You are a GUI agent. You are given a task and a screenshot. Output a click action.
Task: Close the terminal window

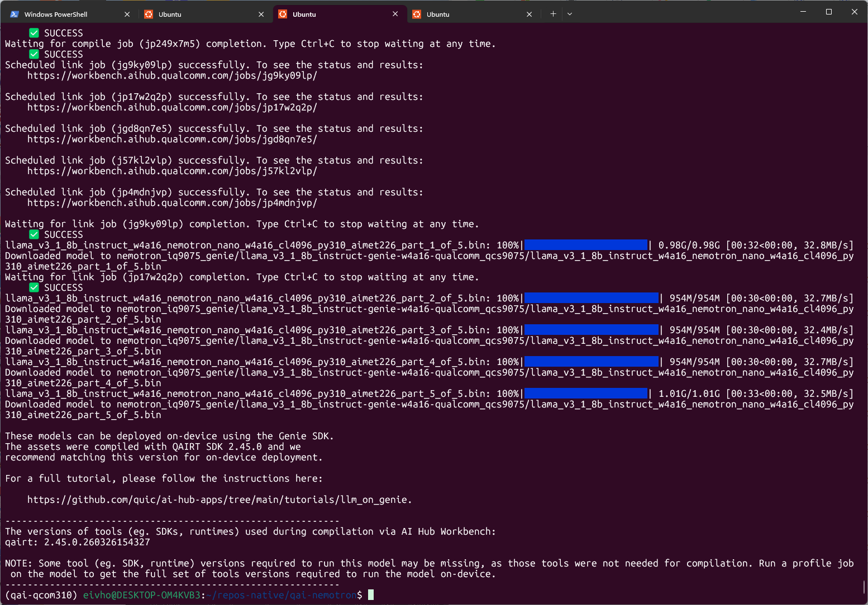pos(855,12)
